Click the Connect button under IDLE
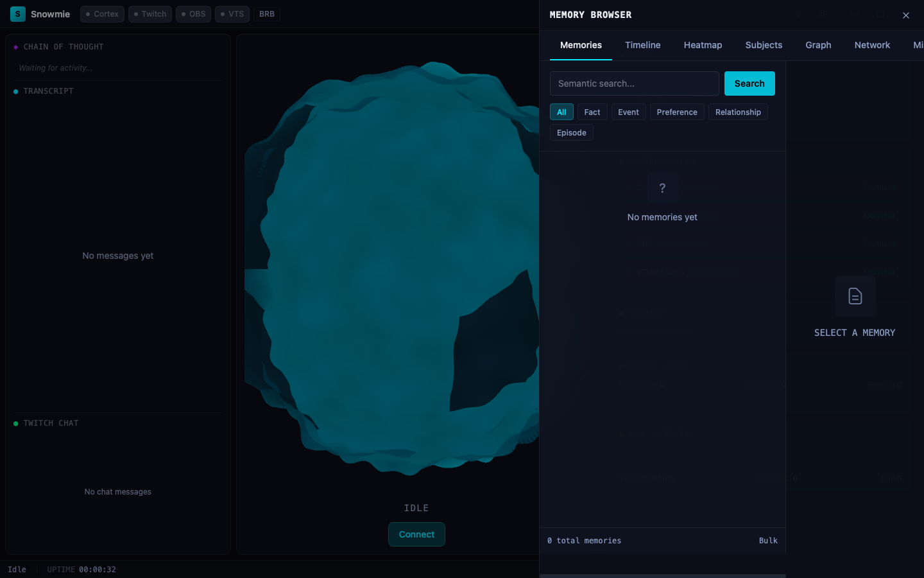The image size is (924, 578). coord(416,534)
